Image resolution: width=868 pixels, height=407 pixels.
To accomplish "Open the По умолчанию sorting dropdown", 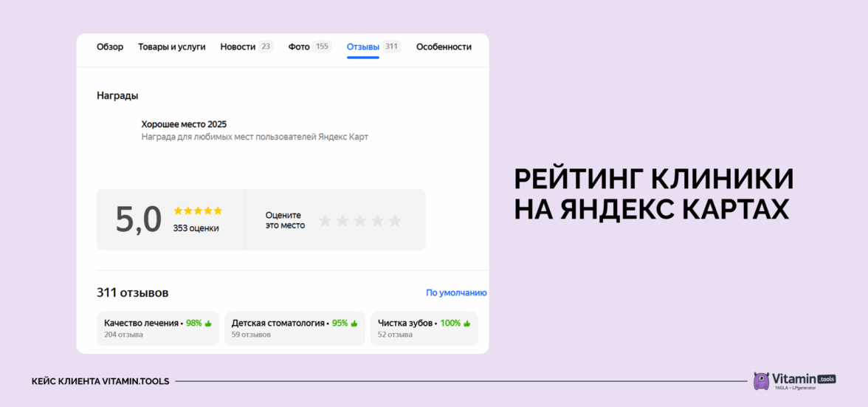I will coord(456,293).
